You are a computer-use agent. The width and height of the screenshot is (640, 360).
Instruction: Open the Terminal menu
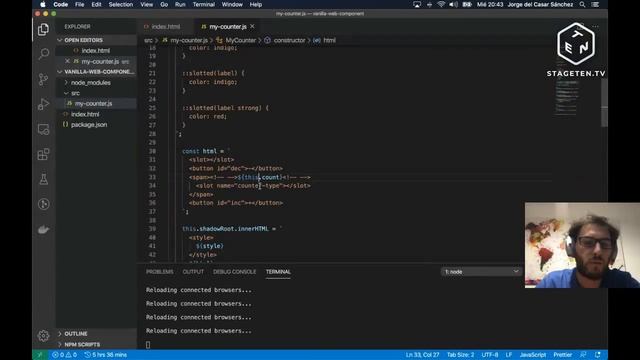click(x=204, y=4)
